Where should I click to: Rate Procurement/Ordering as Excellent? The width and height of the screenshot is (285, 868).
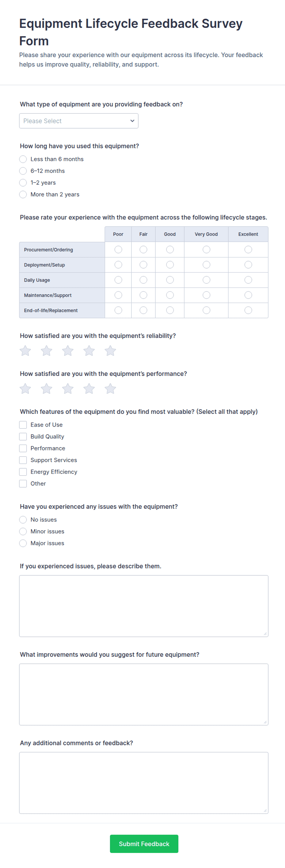(x=248, y=250)
